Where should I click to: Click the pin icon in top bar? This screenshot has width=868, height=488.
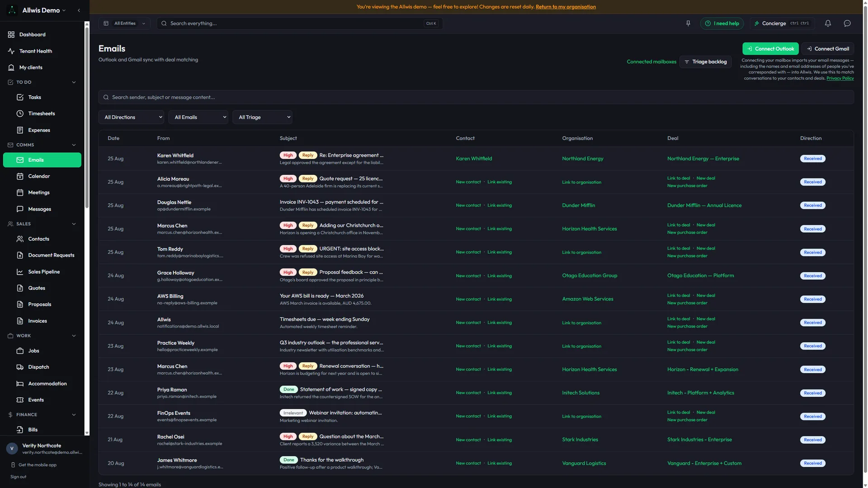688,23
